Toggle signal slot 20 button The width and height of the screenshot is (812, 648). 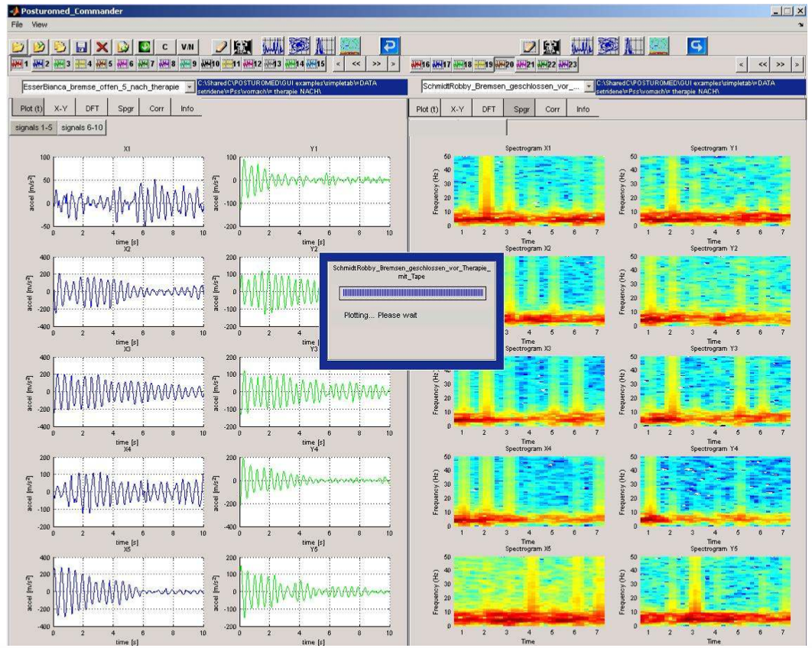[504, 64]
